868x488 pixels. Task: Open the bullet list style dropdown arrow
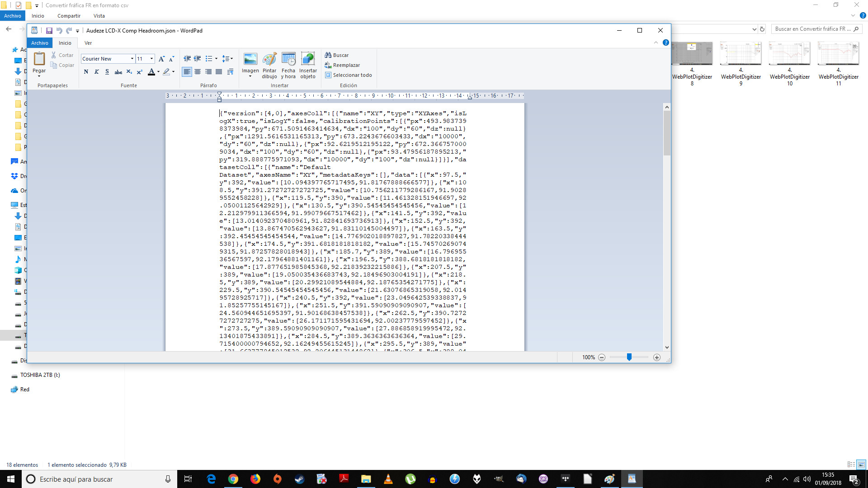click(x=216, y=59)
